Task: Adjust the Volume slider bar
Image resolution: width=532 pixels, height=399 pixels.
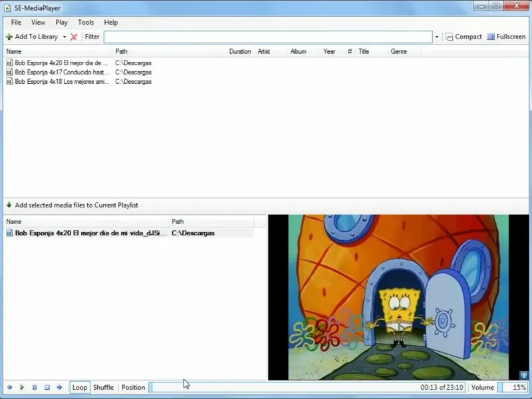Action: click(x=513, y=387)
